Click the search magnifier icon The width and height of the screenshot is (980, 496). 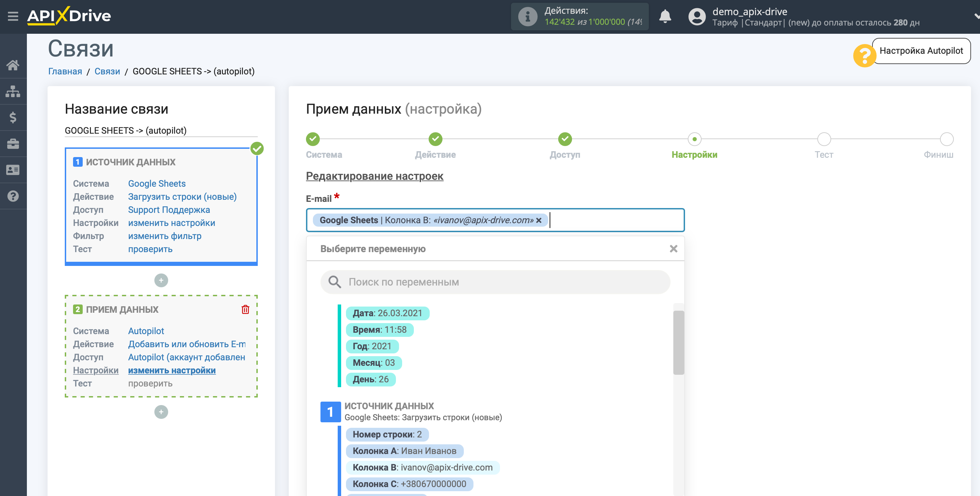(335, 282)
